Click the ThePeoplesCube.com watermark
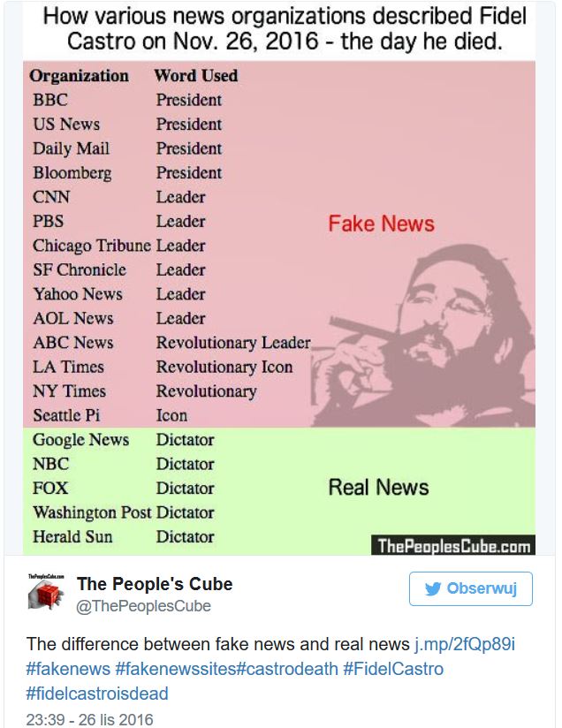The width and height of the screenshot is (562, 728). click(454, 545)
